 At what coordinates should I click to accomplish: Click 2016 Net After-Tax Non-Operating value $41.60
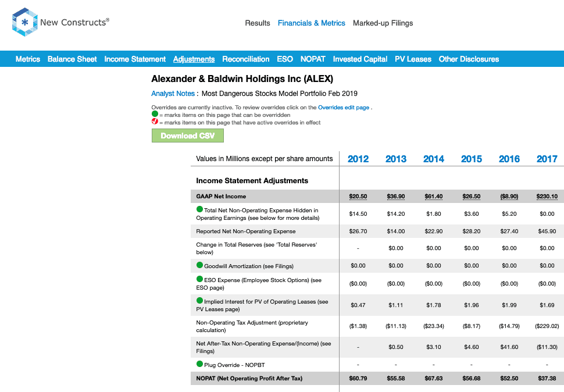coord(509,347)
